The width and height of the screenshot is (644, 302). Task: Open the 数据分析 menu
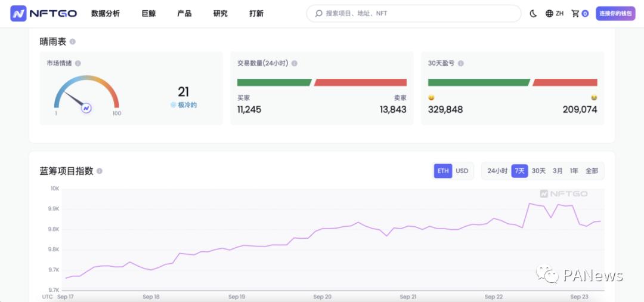pyautogui.click(x=106, y=13)
